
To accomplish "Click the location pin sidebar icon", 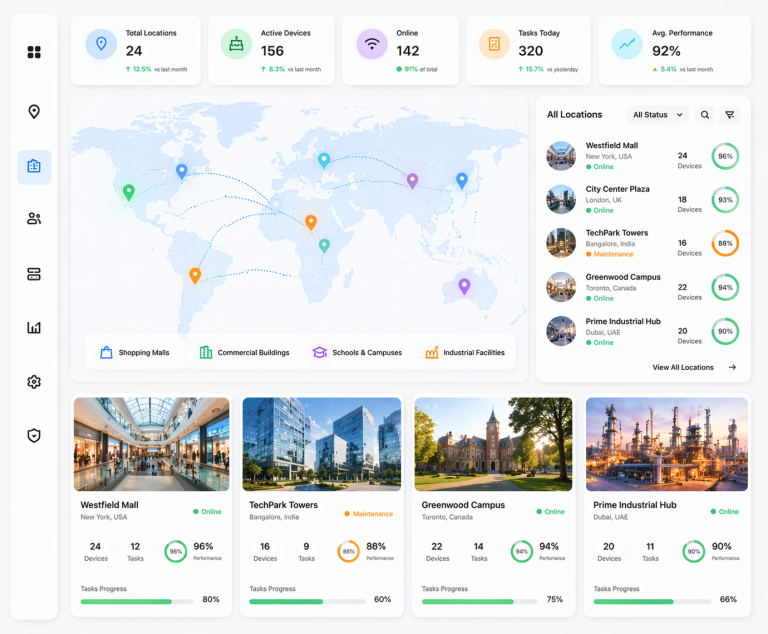I will click(x=34, y=112).
